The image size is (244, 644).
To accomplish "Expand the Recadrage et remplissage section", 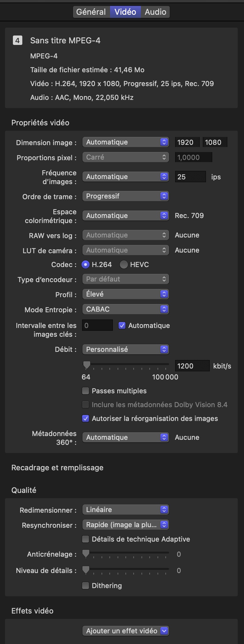I will [x=57, y=467].
